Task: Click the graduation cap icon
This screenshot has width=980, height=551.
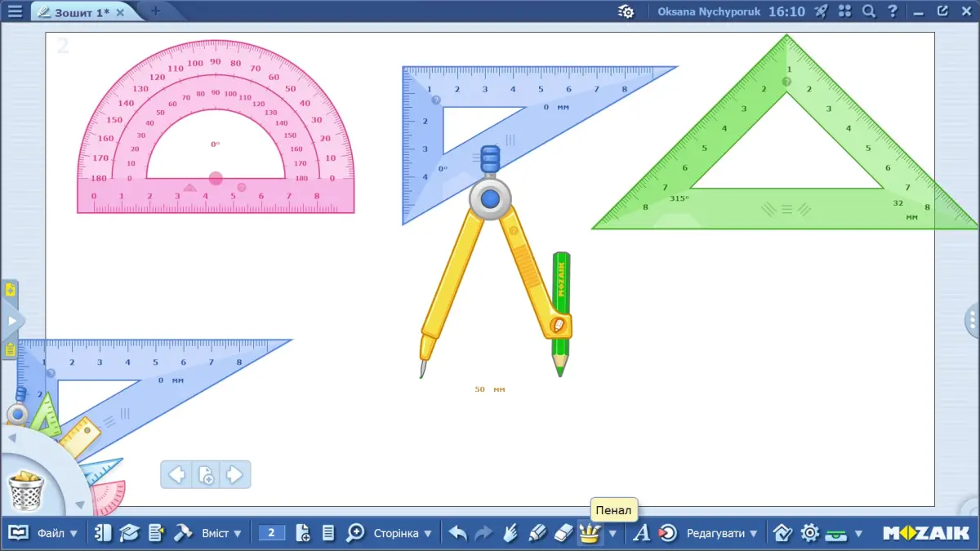Action: (129, 533)
